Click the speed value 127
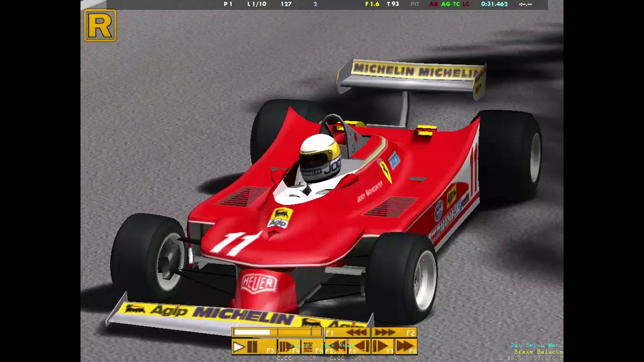The image size is (644, 362). (286, 4)
